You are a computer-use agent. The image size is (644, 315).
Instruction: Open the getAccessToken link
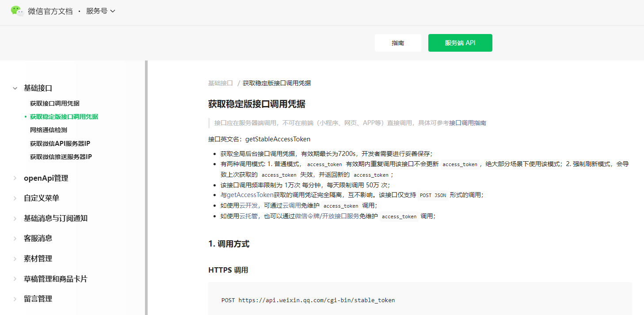click(x=250, y=195)
